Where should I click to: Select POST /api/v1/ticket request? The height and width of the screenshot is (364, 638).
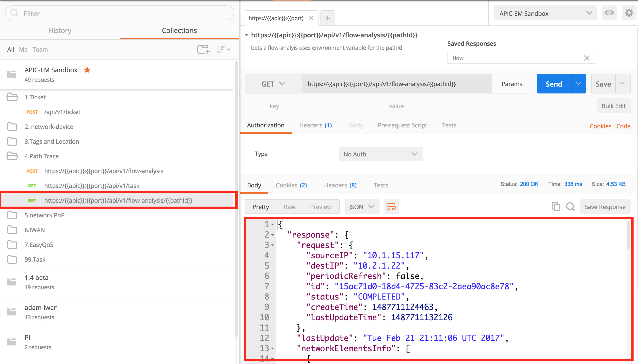117,112
